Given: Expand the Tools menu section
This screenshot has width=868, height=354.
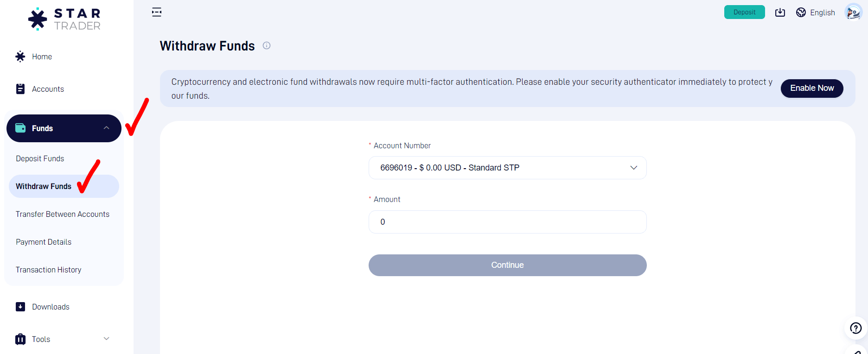Looking at the screenshot, I should pos(107,339).
